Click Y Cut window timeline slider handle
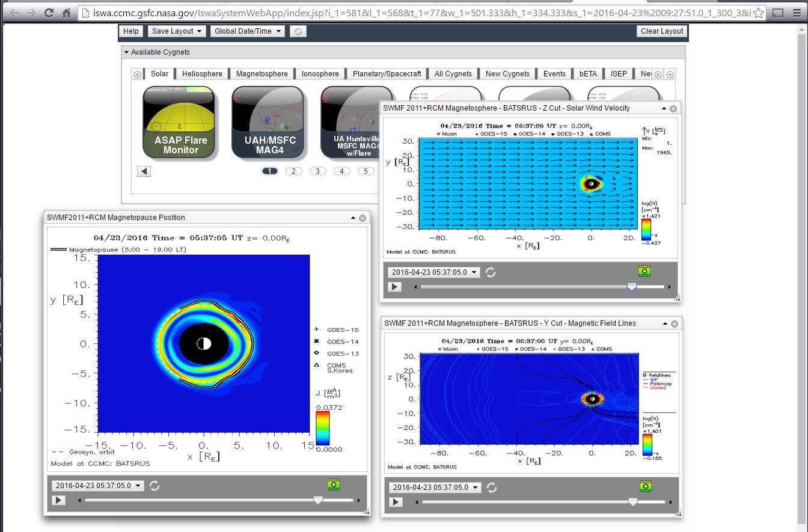 [x=632, y=503]
